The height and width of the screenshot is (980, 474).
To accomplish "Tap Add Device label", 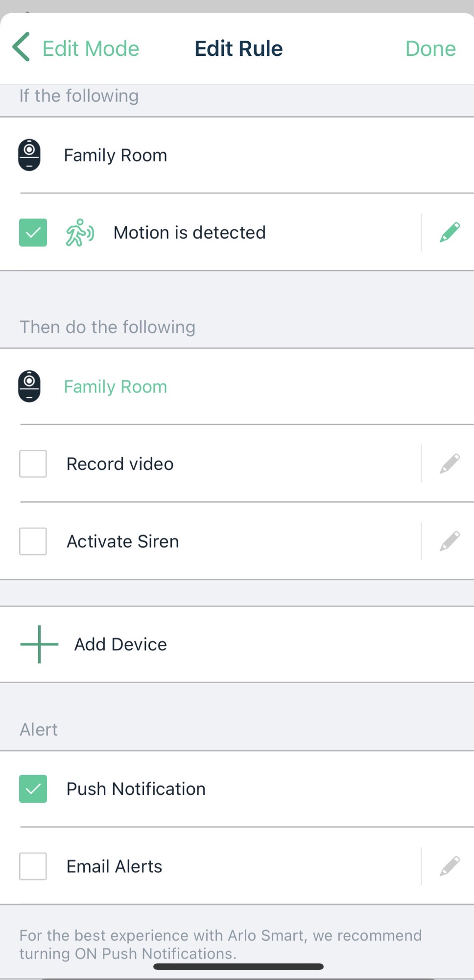I will pyautogui.click(x=120, y=644).
